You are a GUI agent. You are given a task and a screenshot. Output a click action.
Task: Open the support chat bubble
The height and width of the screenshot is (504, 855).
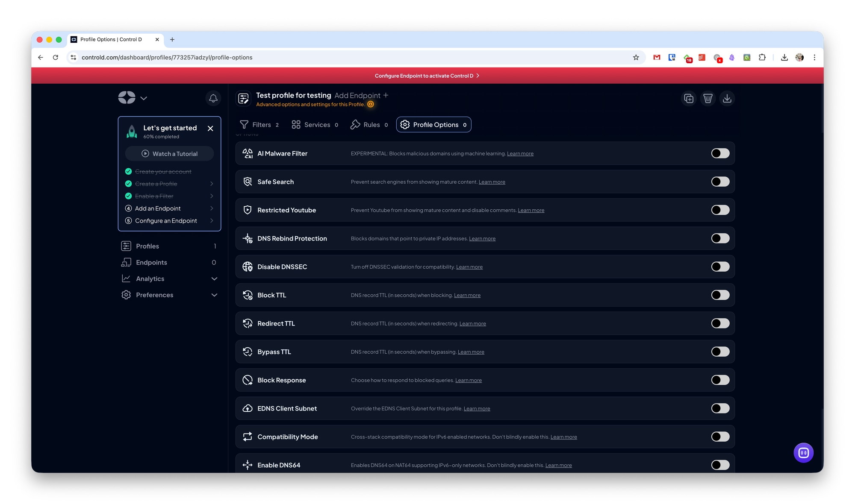(x=803, y=453)
